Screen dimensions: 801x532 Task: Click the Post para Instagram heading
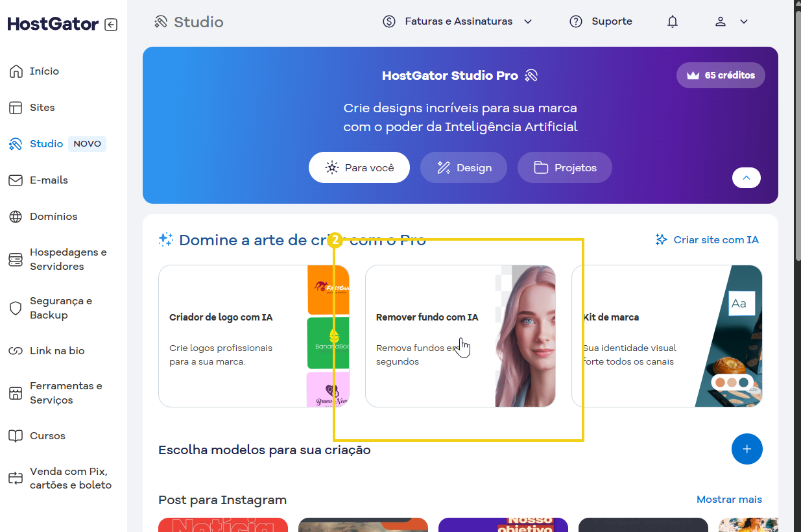click(222, 500)
